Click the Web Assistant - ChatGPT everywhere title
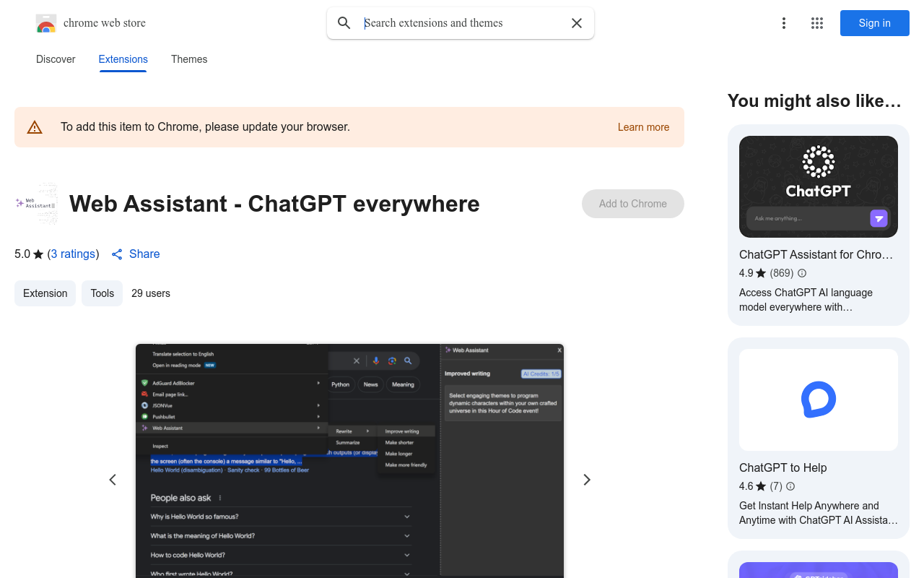The height and width of the screenshot is (578, 924). 274,204
